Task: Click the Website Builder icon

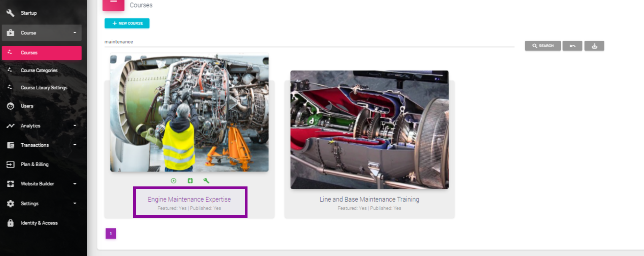Action: pyautogui.click(x=10, y=184)
